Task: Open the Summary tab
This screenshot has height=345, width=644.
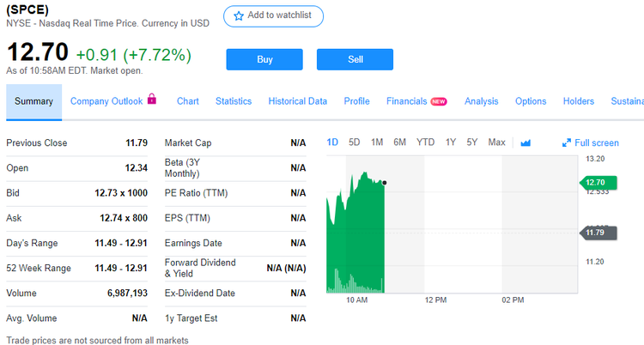Action: (33, 101)
